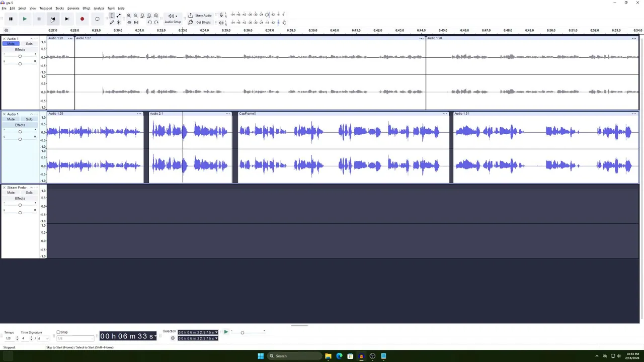Open the Tracks menu
644x362 pixels.
[x=60, y=9]
